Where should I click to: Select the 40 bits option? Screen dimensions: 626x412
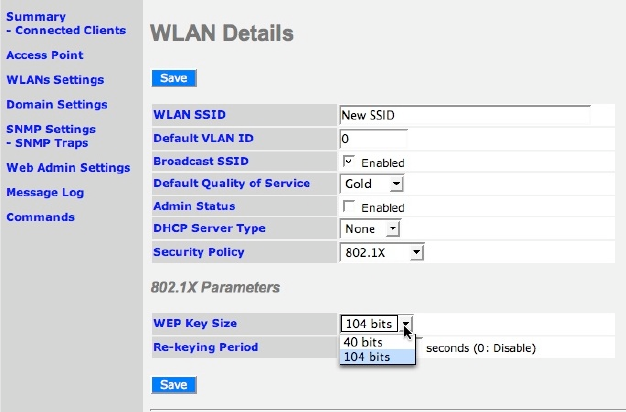point(364,342)
